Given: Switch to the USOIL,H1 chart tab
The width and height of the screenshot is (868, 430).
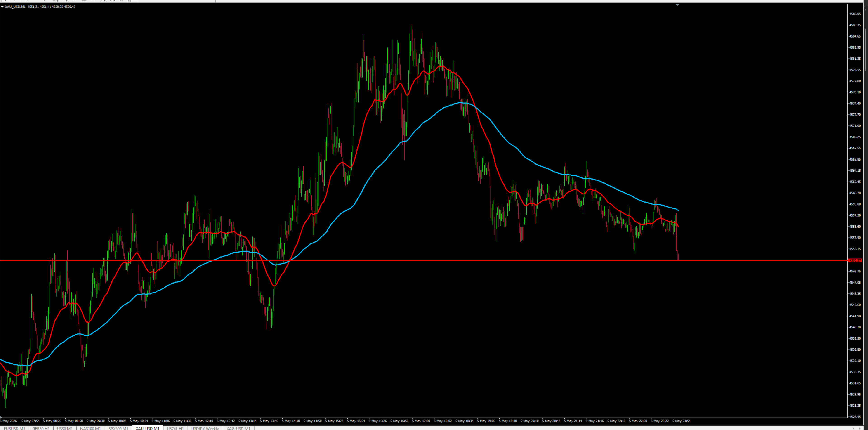Looking at the screenshot, I should click(175, 428).
